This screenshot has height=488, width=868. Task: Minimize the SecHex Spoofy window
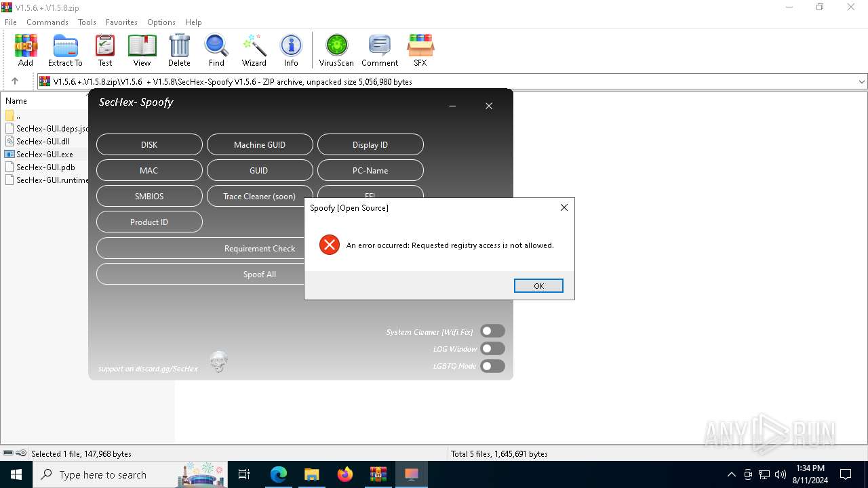[452, 106]
